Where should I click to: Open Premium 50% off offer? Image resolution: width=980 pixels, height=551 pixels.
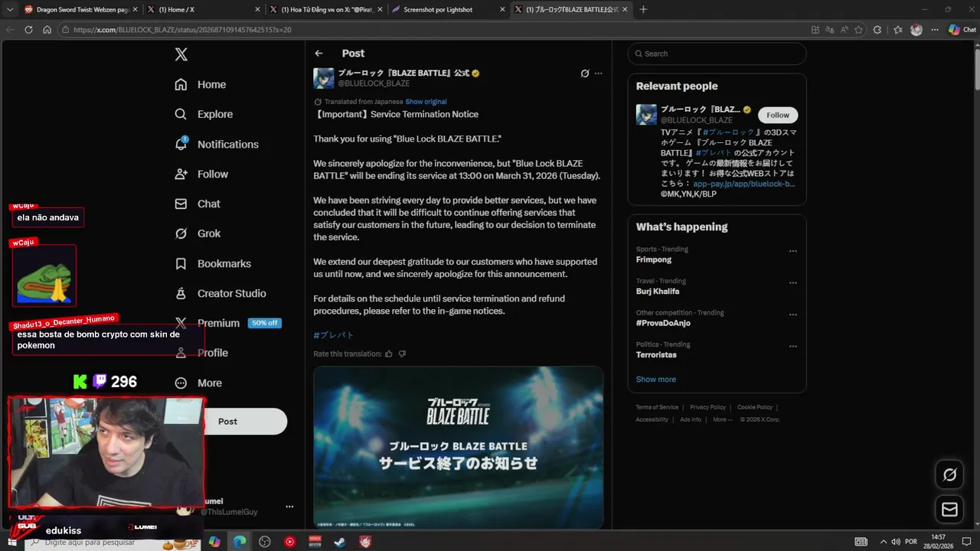click(227, 323)
